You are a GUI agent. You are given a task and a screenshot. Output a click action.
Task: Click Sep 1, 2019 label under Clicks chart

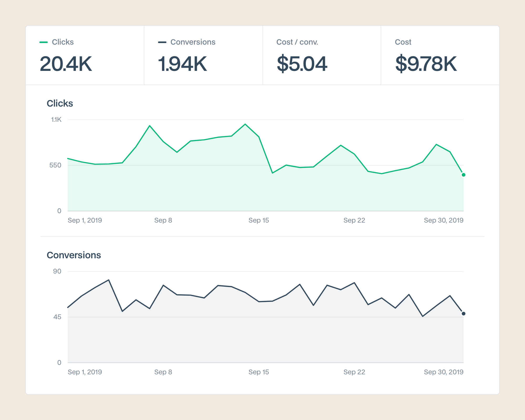(x=85, y=220)
